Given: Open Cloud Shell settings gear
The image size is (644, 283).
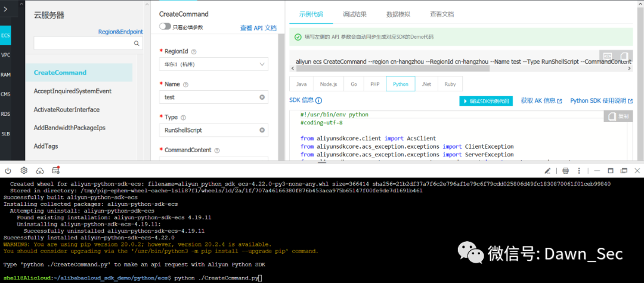Looking at the screenshot, I should pyautogui.click(x=24, y=170).
